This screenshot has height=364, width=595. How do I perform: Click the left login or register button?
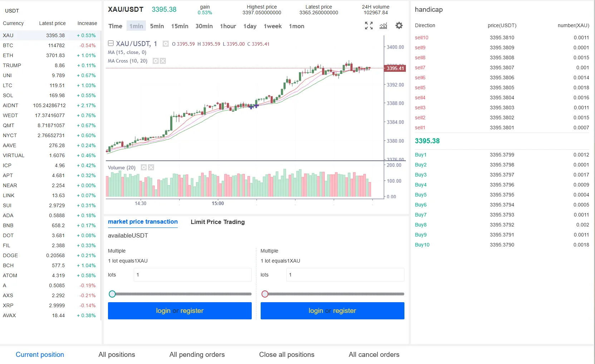(180, 311)
